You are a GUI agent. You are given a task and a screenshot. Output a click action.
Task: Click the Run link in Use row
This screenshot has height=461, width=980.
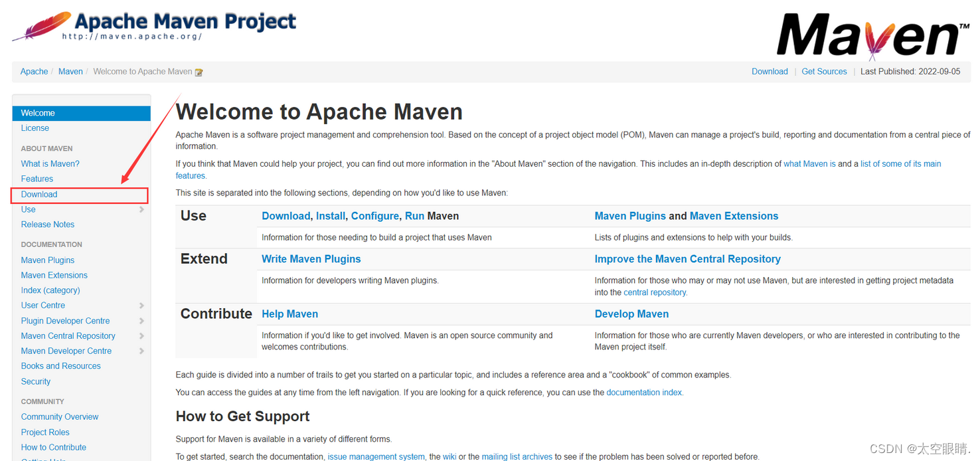(415, 216)
